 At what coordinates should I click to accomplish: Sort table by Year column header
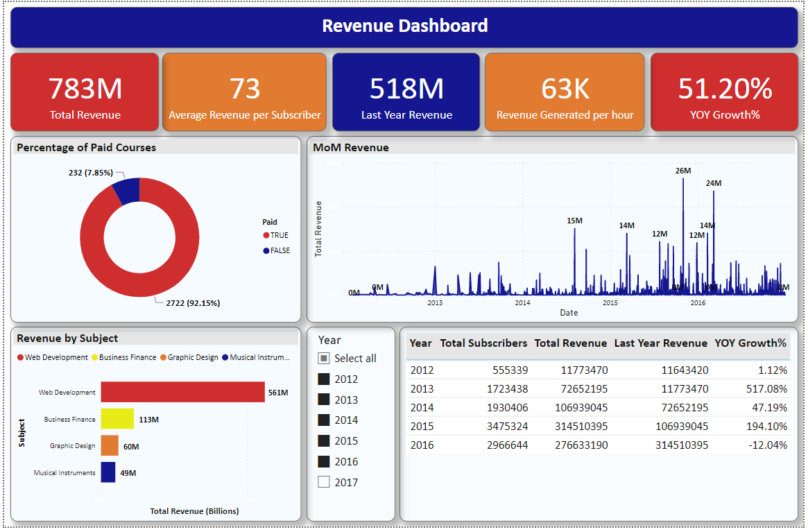(420, 343)
